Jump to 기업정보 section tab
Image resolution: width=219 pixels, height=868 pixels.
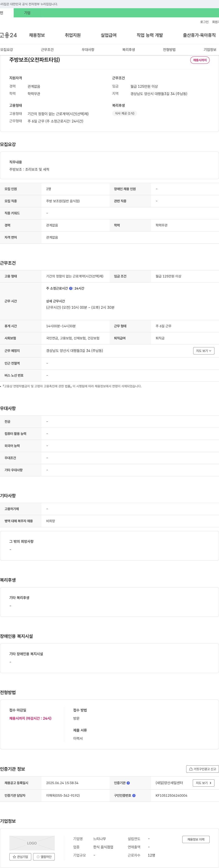tap(210, 50)
